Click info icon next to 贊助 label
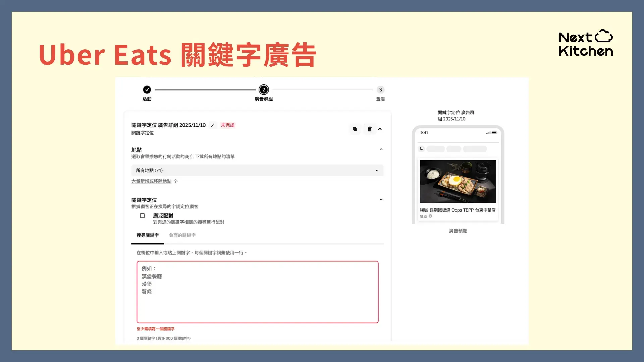The width and height of the screenshot is (644, 362). (x=430, y=216)
